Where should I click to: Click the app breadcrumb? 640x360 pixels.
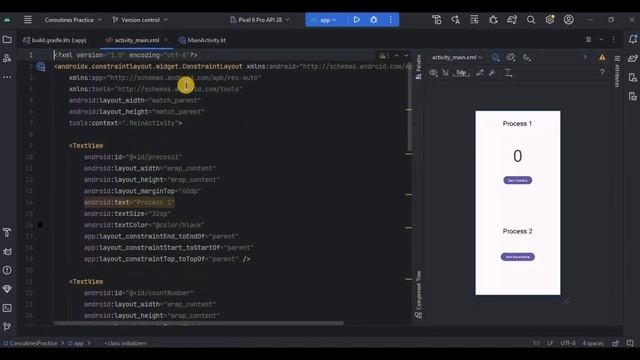76,343
